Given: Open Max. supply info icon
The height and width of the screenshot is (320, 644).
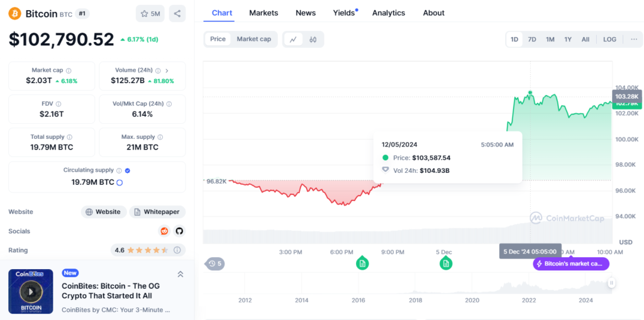Looking at the screenshot, I should point(160,137).
